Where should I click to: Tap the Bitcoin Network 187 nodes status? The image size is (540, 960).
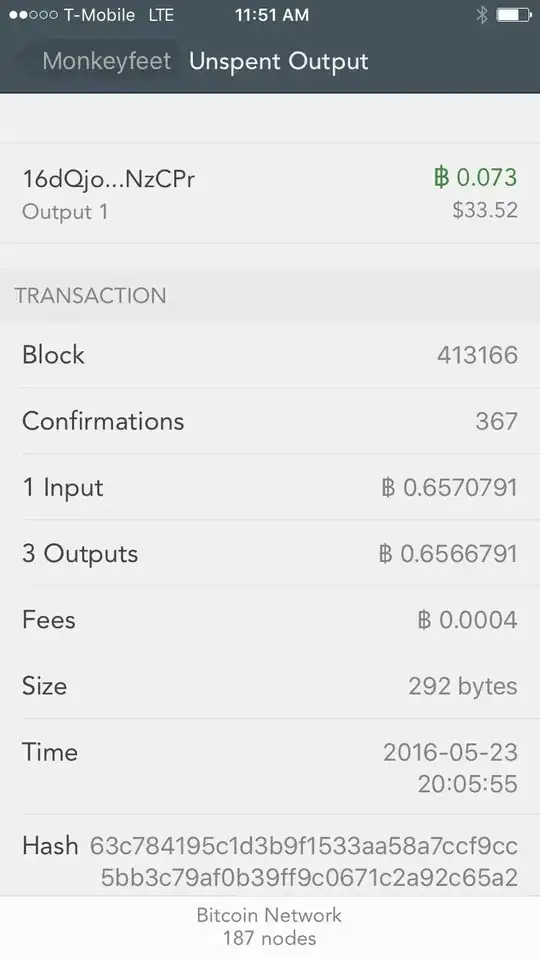pos(269,926)
